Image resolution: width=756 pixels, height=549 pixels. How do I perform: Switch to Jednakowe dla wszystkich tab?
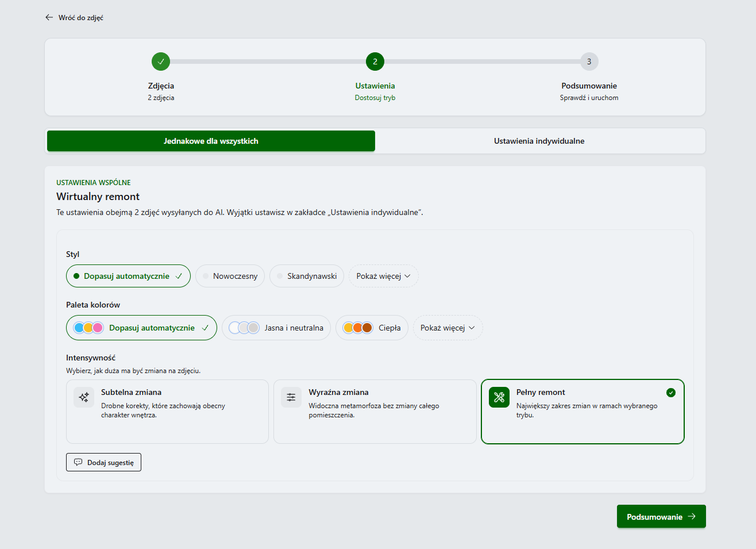pyautogui.click(x=211, y=141)
